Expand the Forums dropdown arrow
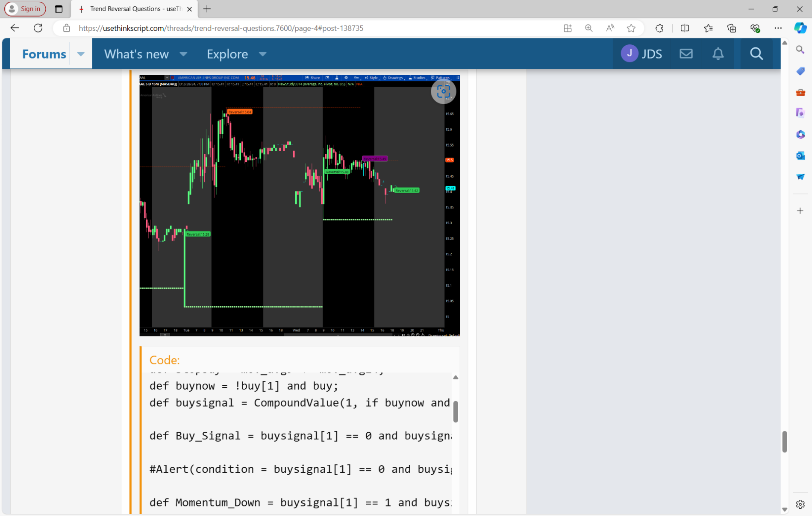This screenshot has width=812, height=516. [81, 54]
